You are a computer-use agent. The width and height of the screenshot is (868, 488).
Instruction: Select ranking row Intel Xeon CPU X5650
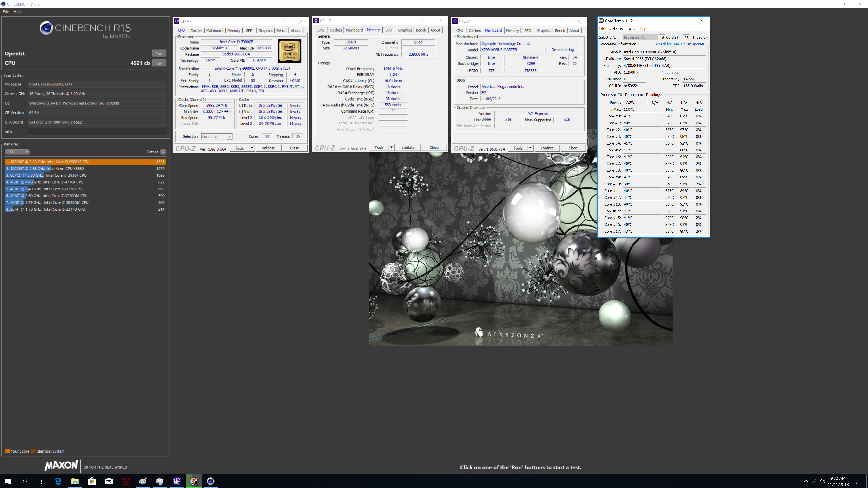coord(85,168)
